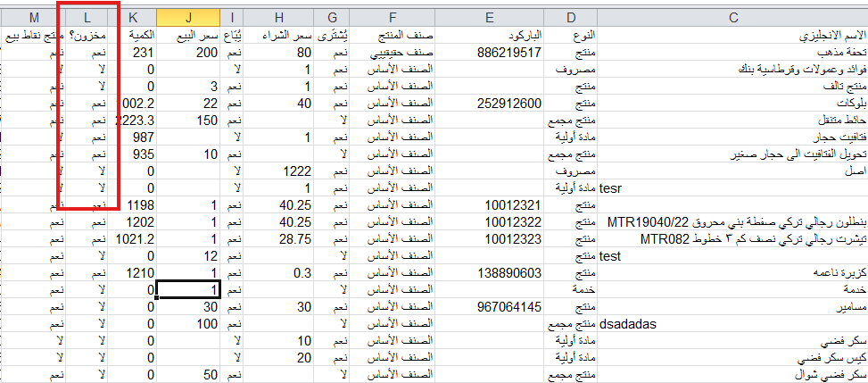Select barcode cell 10012321

(x=490, y=205)
